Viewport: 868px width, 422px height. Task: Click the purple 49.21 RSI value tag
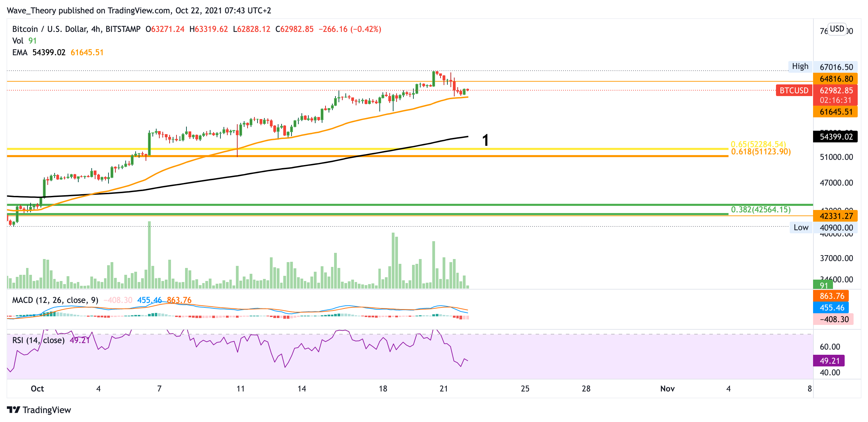pos(829,361)
